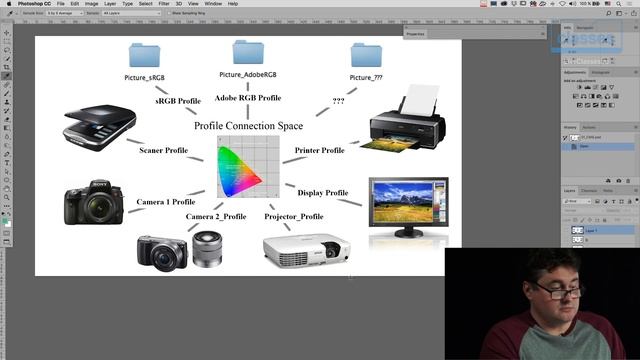
Task: Add a Hue/Saturation adjustment
Action: point(576,96)
